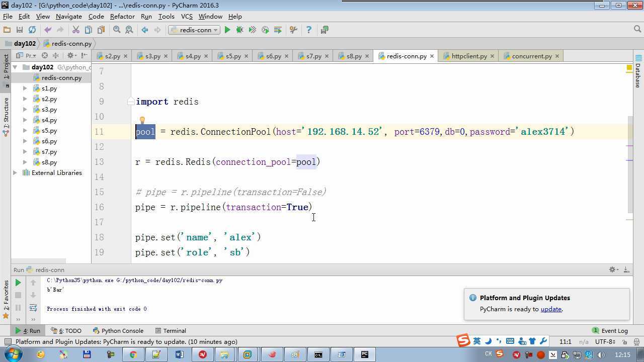Click the Replace toolbar icon
This screenshot has width=644, height=362.
129,30
